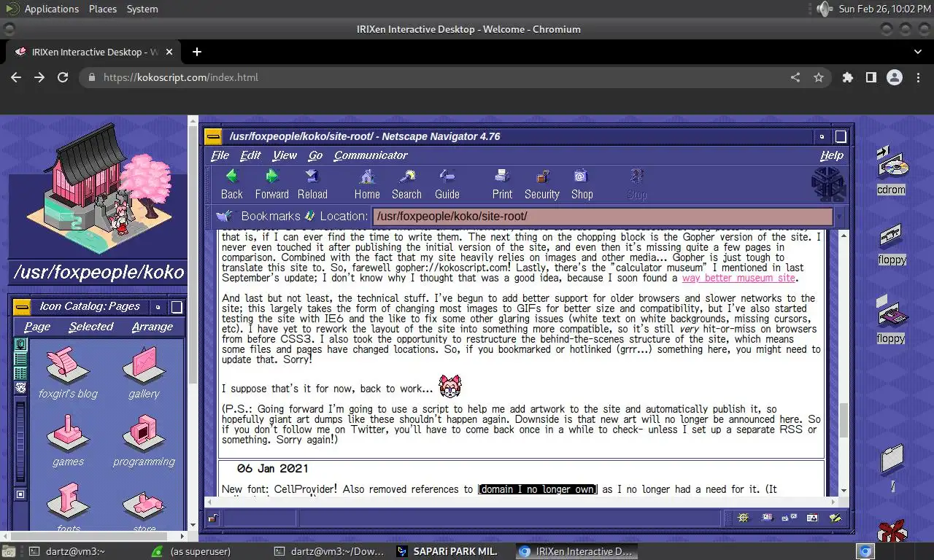
Task: Open a new Chromium tab
Action: point(197,52)
